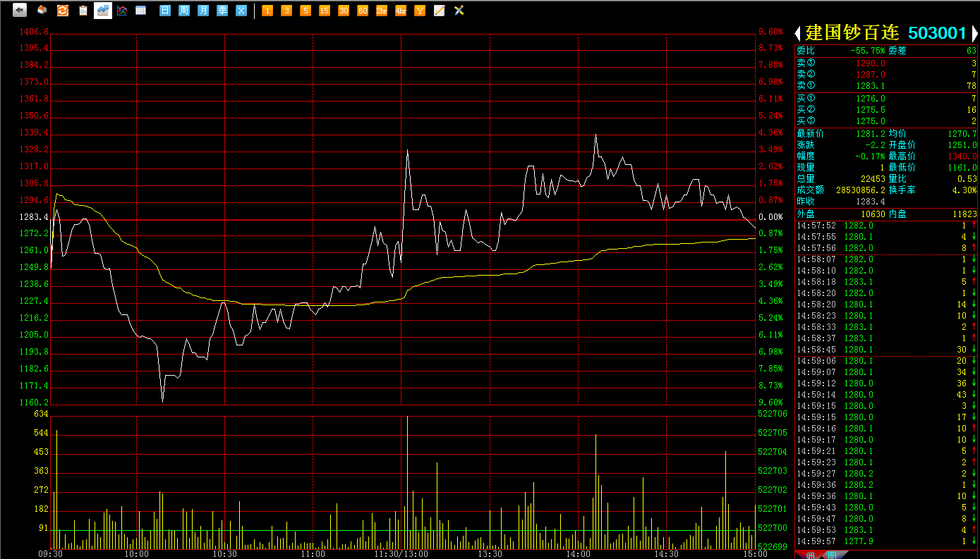This screenshot has width=980, height=559.
Task: Click the security name 建国钞百连
Action: pos(852,33)
